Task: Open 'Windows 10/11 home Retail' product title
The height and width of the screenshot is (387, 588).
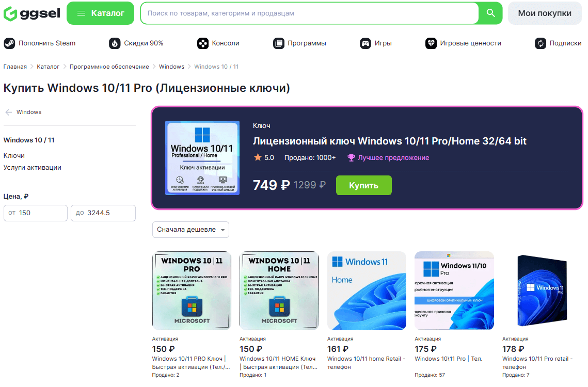Action: pos(366,363)
